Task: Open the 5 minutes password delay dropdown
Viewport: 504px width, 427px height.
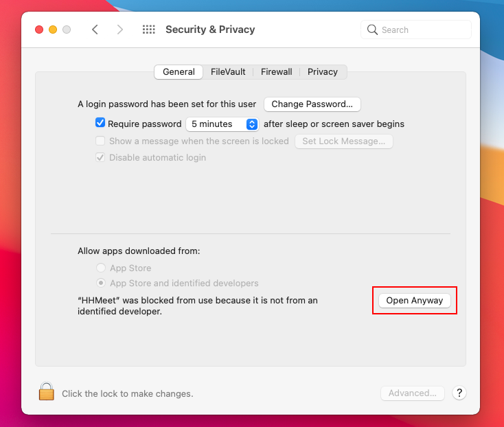Action: coord(222,124)
